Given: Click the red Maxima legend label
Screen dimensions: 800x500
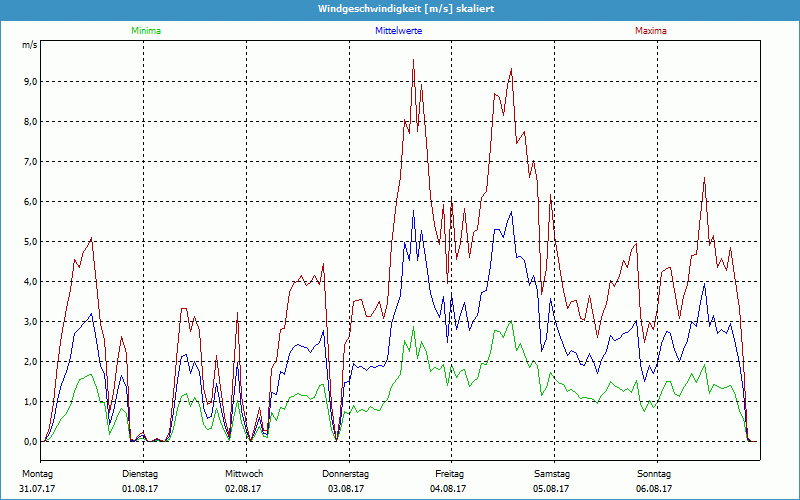Looking at the screenshot, I should (651, 31).
